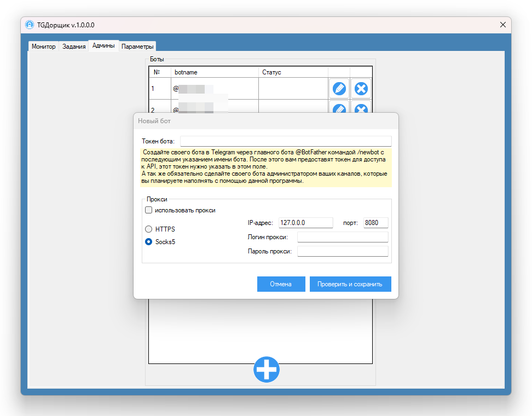Click the Статус column header
This screenshot has height=416, width=532.
[x=293, y=72]
